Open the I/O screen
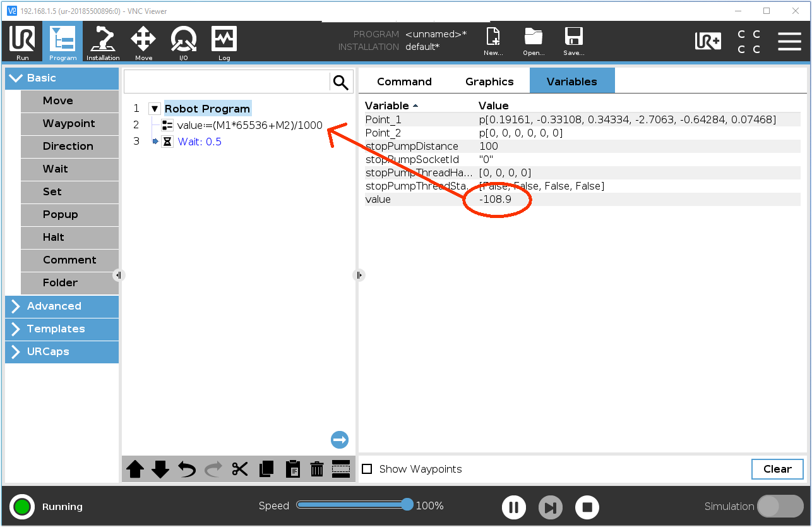The height and width of the screenshot is (527, 812). click(x=183, y=41)
